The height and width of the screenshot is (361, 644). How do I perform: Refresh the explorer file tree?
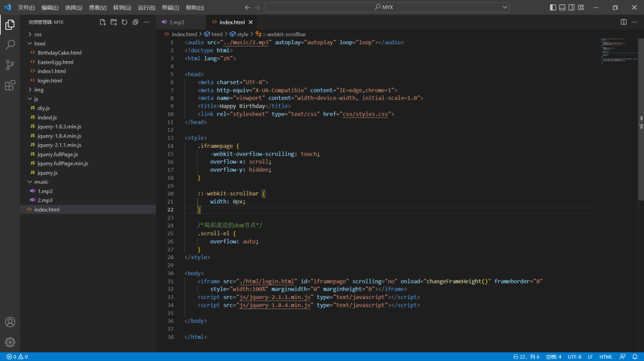125,22
